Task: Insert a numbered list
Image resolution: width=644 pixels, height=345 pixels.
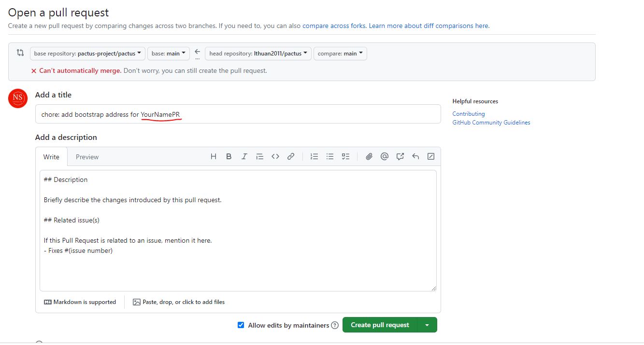Action: pyautogui.click(x=315, y=156)
